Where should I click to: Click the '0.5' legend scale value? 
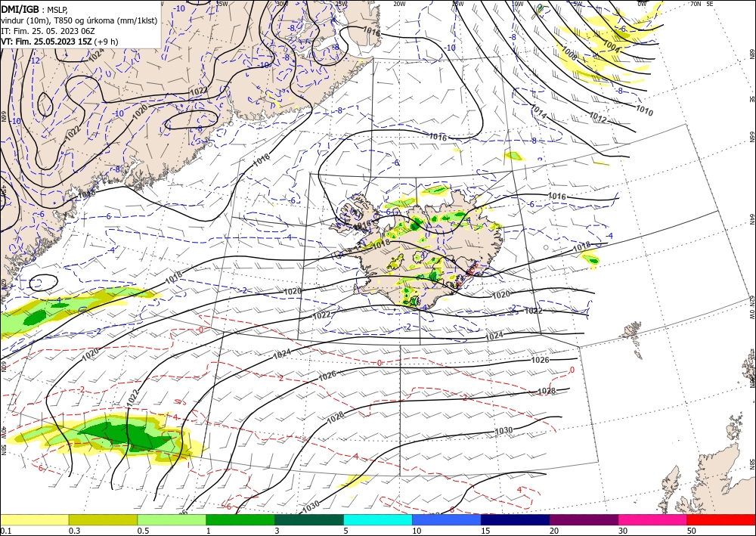143,531
